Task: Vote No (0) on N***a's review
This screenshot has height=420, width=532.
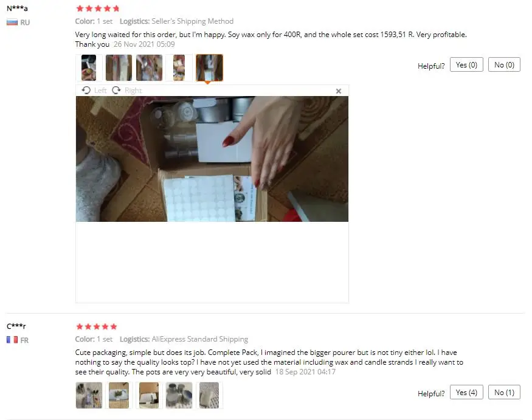Action: point(504,64)
